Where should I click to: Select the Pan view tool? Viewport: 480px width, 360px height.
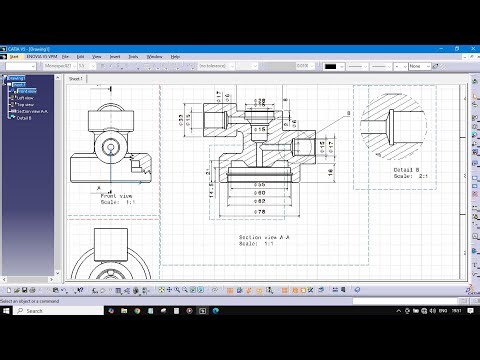[169, 290]
